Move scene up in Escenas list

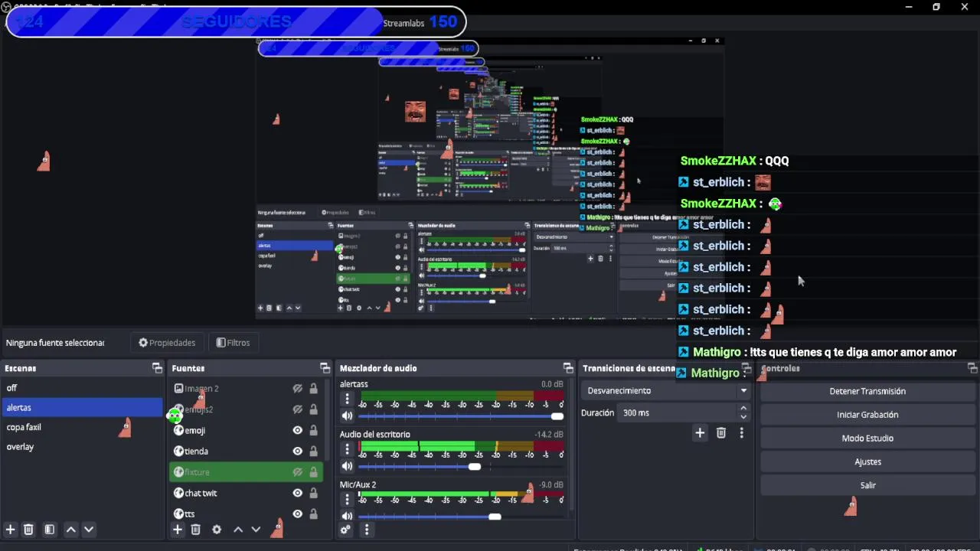point(71,529)
